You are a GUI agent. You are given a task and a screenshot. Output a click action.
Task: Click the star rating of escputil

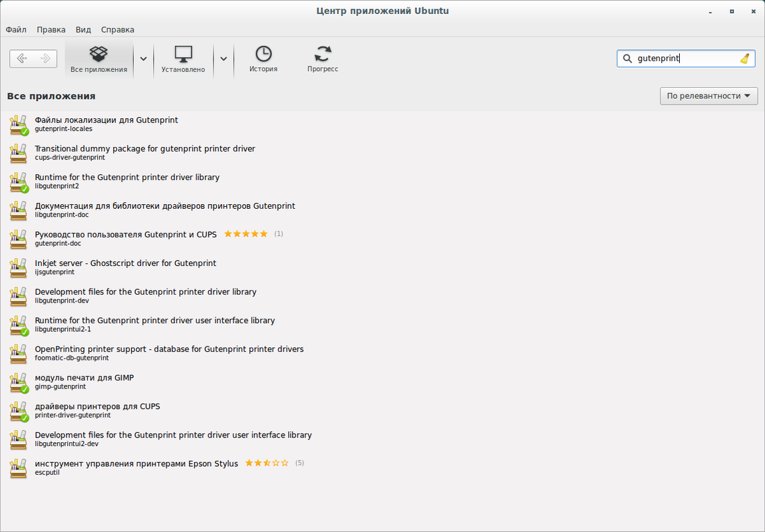(267, 463)
